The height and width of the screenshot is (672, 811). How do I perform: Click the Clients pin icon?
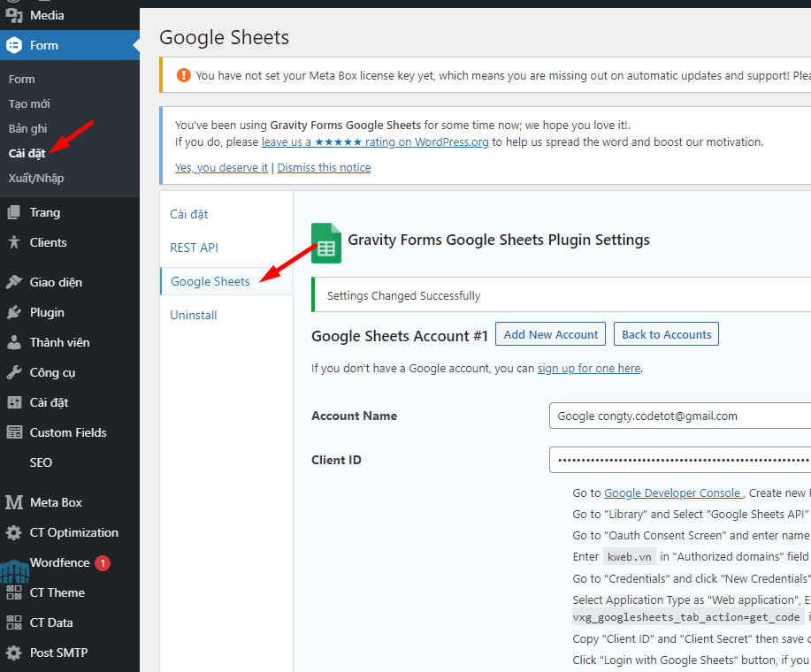click(14, 242)
